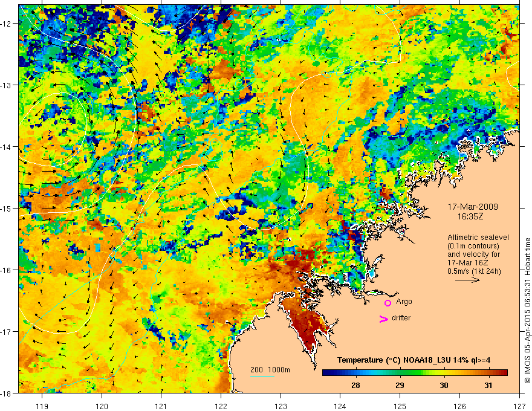Click latitude axis label '-12'

[6, 24]
